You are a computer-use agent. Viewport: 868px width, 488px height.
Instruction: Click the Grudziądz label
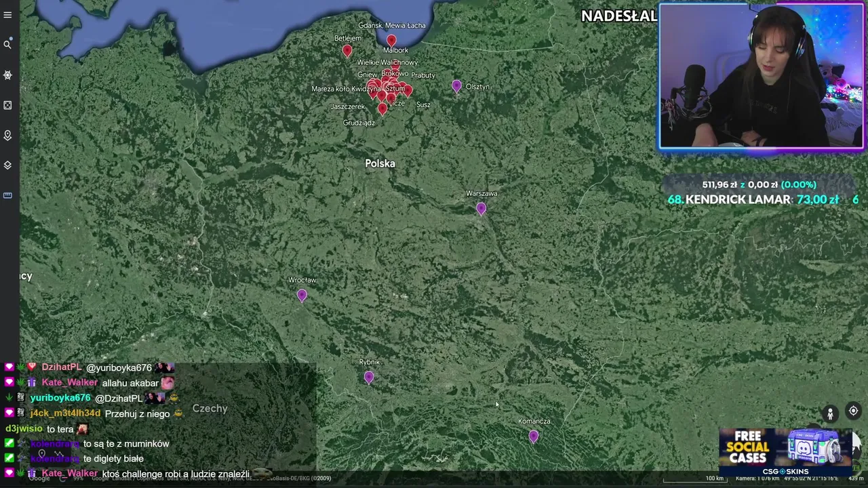(x=359, y=123)
